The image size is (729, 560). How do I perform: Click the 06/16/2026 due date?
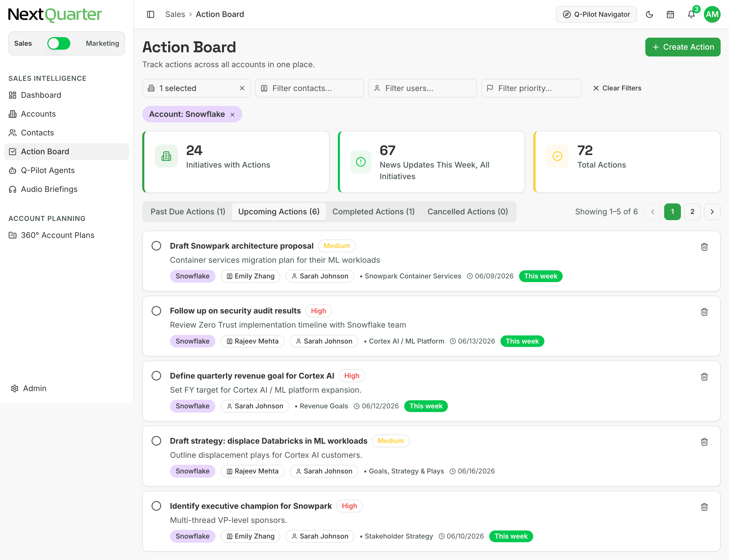(x=476, y=471)
